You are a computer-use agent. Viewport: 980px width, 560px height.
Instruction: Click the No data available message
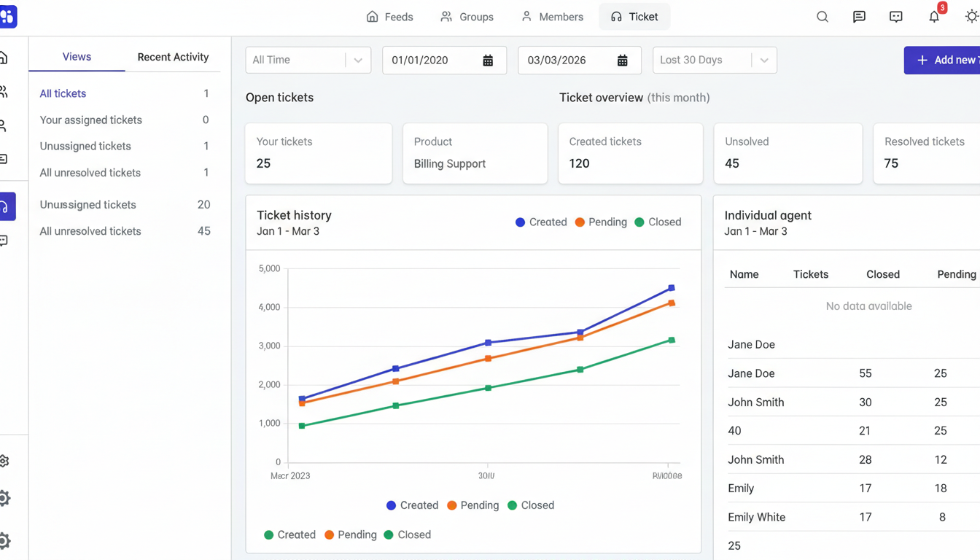pyautogui.click(x=868, y=306)
